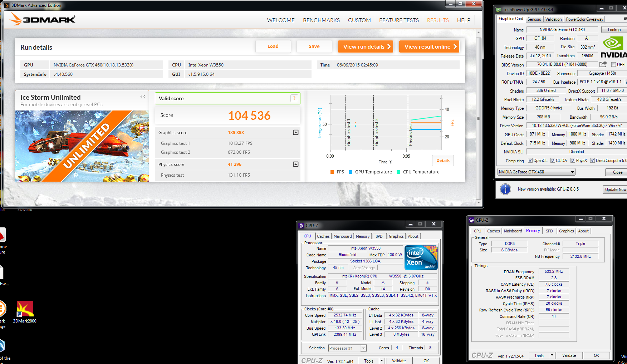
Task: Click View result online button
Action: coord(429,46)
